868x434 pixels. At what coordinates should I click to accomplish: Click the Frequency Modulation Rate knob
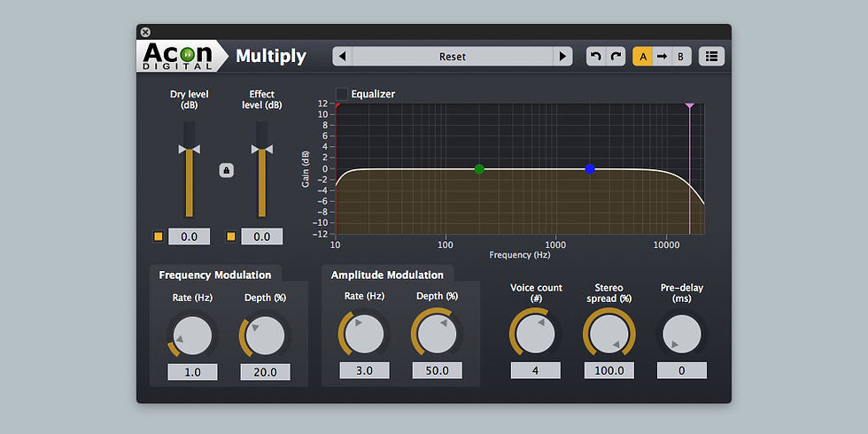pos(192,336)
